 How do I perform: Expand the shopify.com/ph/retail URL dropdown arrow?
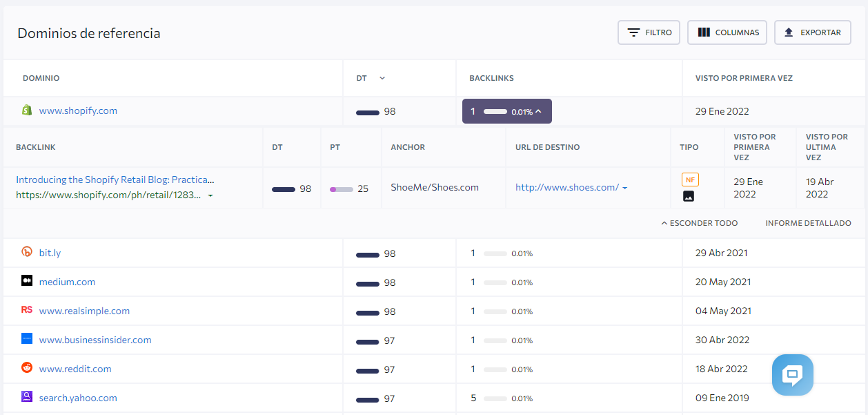tap(210, 196)
